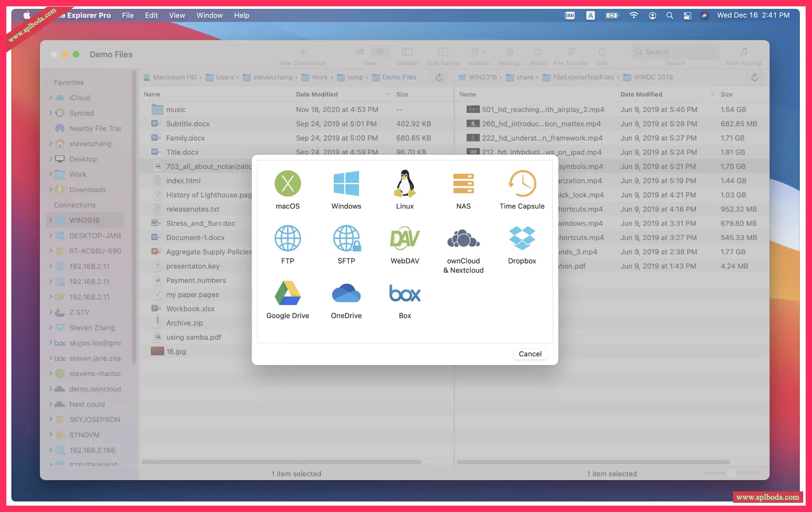The image size is (812, 512).
Task: Open the View menu
Action: [x=177, y=15]
